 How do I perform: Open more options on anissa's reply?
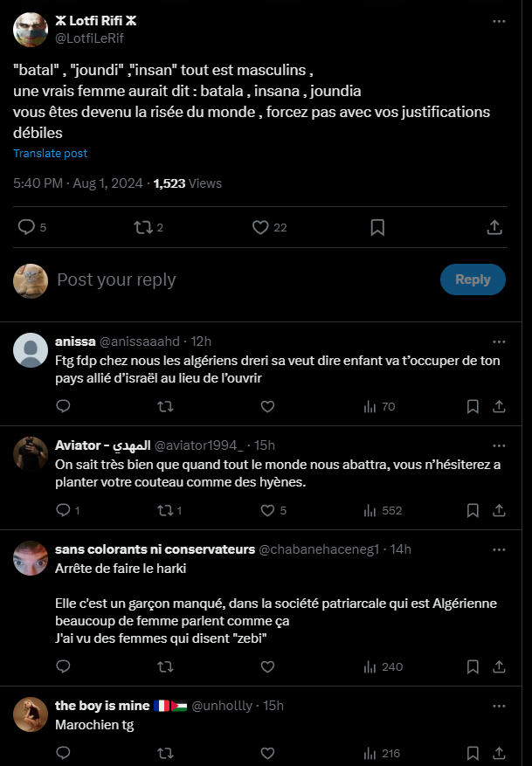click(498, 341)
